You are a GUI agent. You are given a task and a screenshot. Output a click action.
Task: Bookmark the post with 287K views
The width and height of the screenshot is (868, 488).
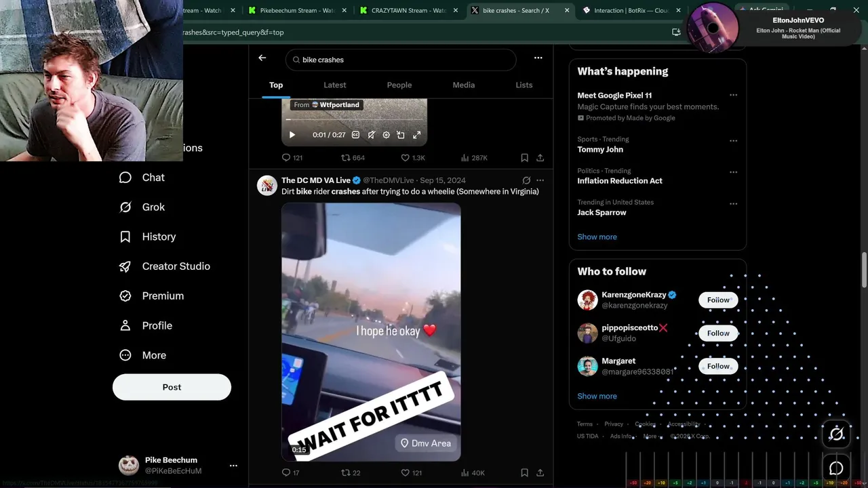(x=524, y=158)
